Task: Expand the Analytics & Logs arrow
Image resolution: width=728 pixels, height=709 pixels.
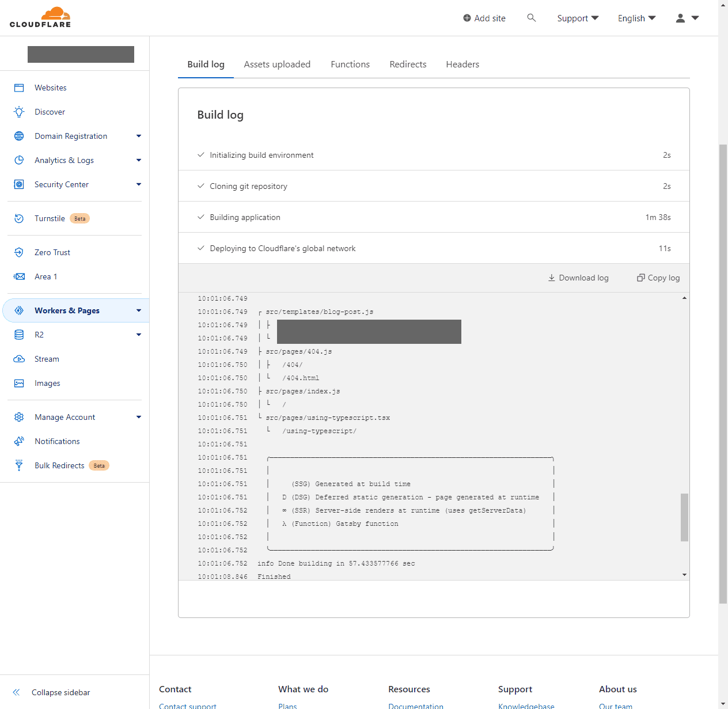Action: 139,160
